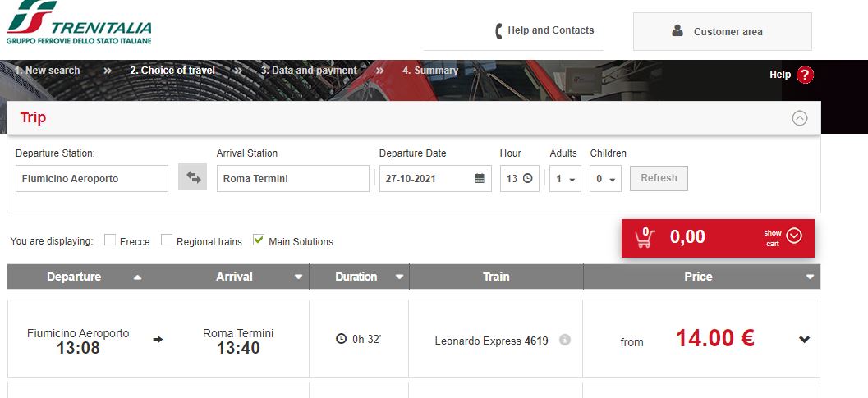The width and height of the screenshot is (868, 398).
Task: Select Leonardo Express 4619 train name
Action: tap(492, 341)
